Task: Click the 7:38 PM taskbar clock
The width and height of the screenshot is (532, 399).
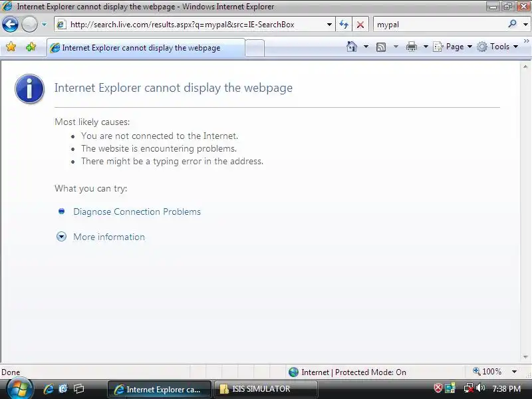Action: click(506, 389)
